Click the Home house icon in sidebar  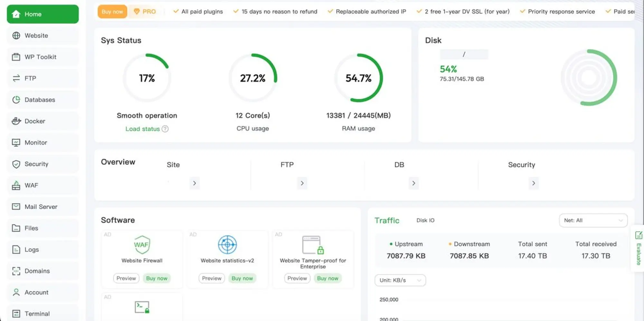[16, 14]
